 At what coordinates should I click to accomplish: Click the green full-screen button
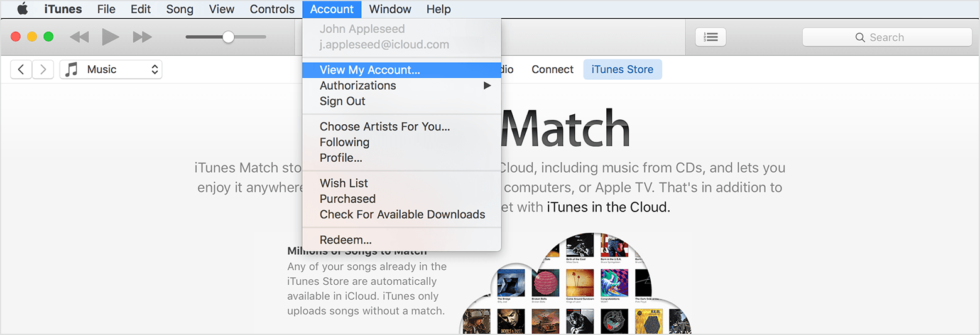tap(48, 37)
